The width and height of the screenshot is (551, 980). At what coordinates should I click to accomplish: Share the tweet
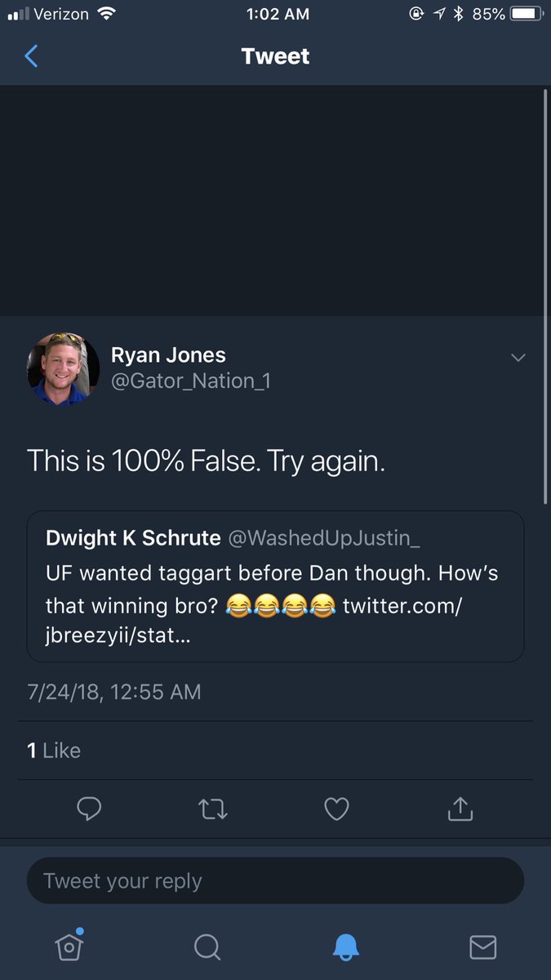click(460, 808)
